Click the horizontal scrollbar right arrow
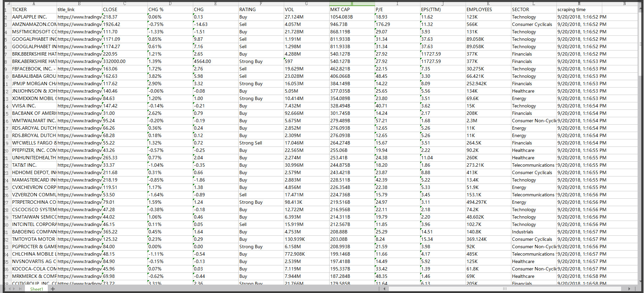 629,289
